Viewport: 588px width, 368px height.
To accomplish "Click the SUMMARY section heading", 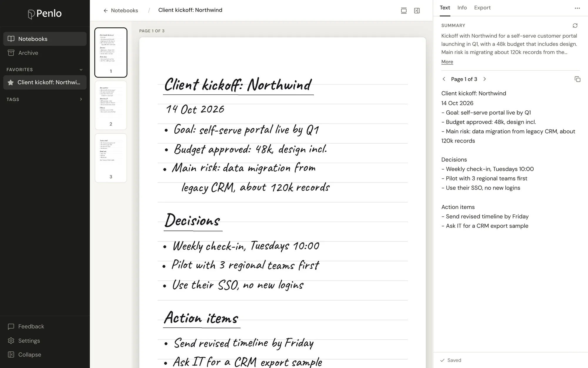I will [453, 26].
